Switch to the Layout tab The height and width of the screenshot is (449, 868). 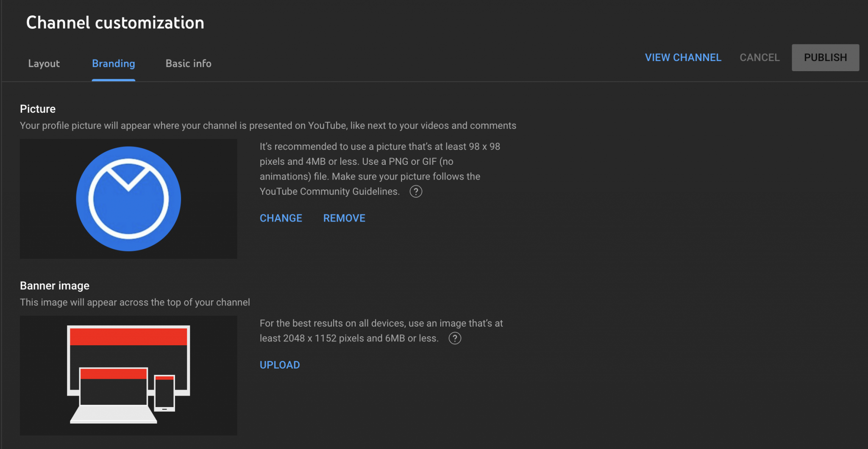pos(44,64)
